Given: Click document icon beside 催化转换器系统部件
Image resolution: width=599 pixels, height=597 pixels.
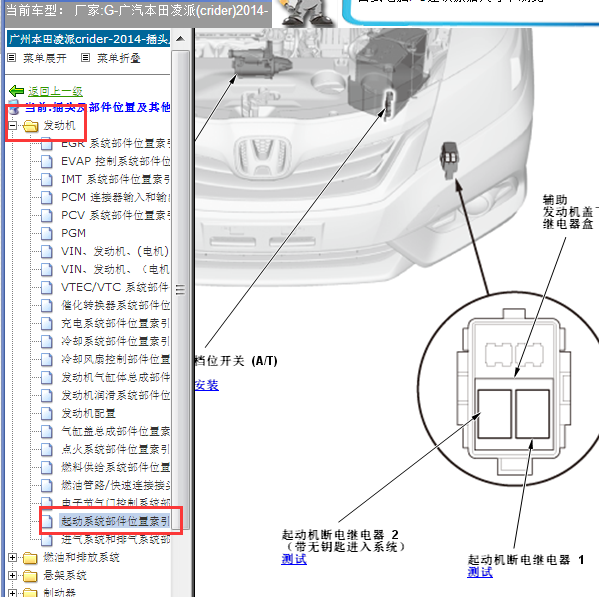Looking at the screenshot, I should tap(47, 305).
